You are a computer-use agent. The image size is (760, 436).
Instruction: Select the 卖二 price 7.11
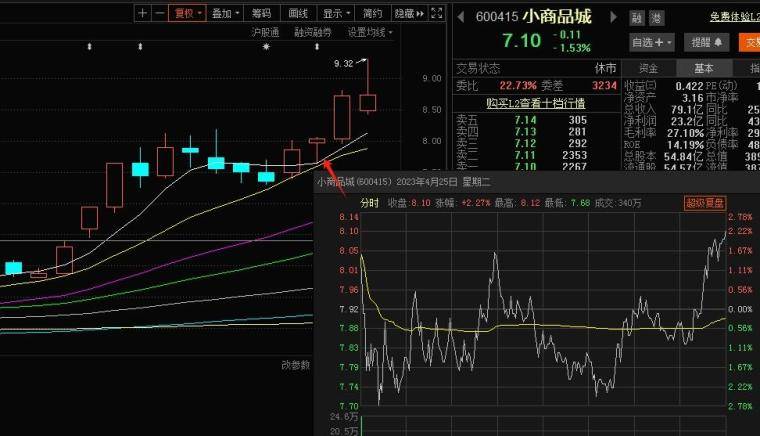tap(525, 155)
